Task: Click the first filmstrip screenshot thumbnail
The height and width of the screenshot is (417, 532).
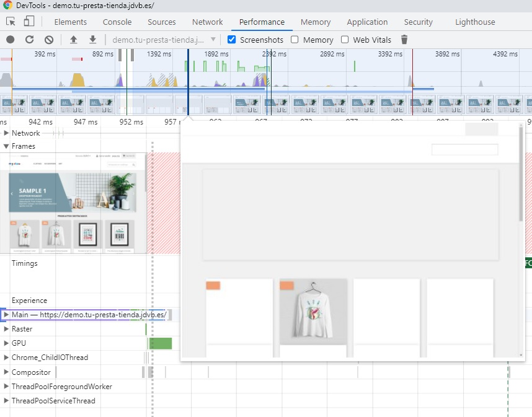Action: [14, 105]
